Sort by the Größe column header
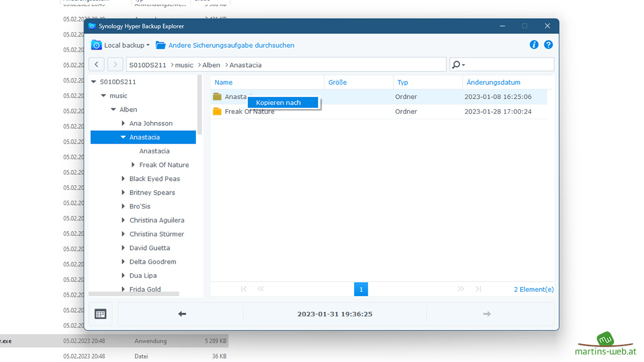This screenshot has height=362, width=644. [358, 83]
